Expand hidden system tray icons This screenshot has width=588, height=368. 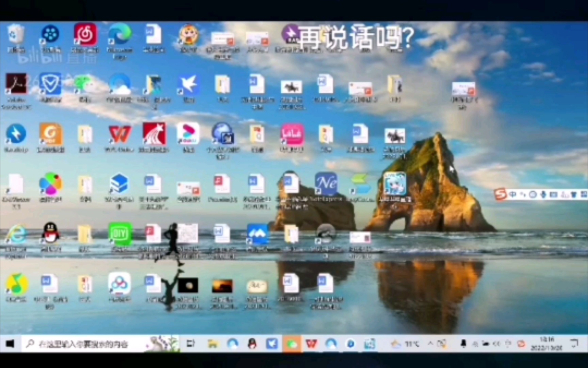click(x=431, y=343)
